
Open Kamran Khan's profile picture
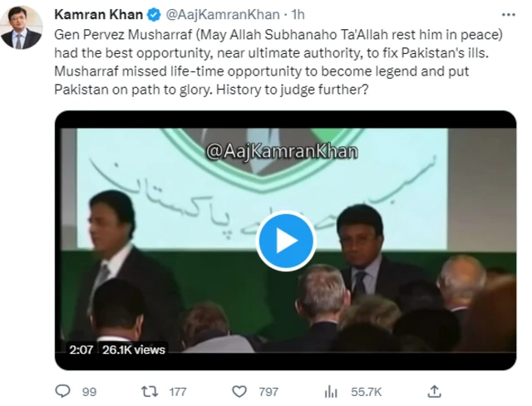[x=21, y=27]
